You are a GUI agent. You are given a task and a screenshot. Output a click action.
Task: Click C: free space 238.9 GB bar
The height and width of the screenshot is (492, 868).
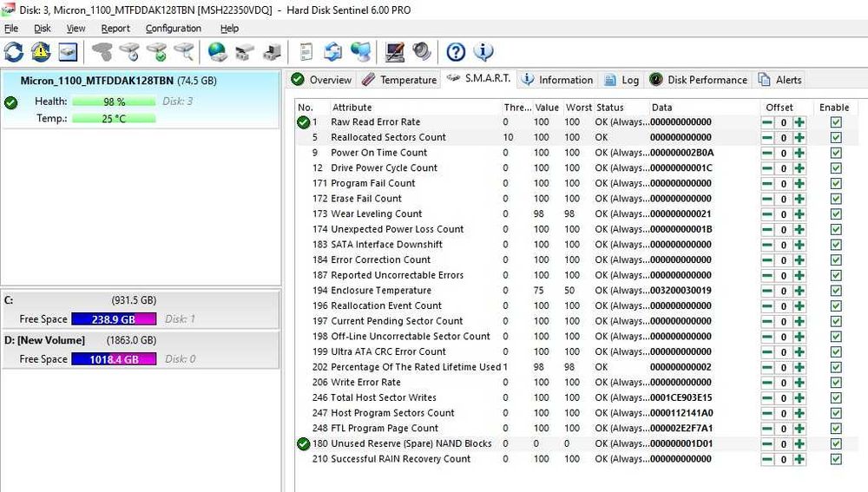point(114,319)
